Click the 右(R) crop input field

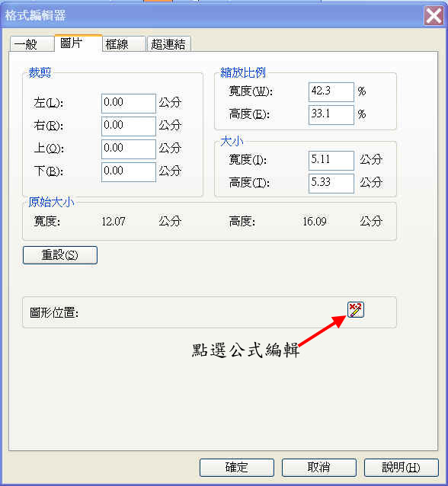[x=128, y=126]
